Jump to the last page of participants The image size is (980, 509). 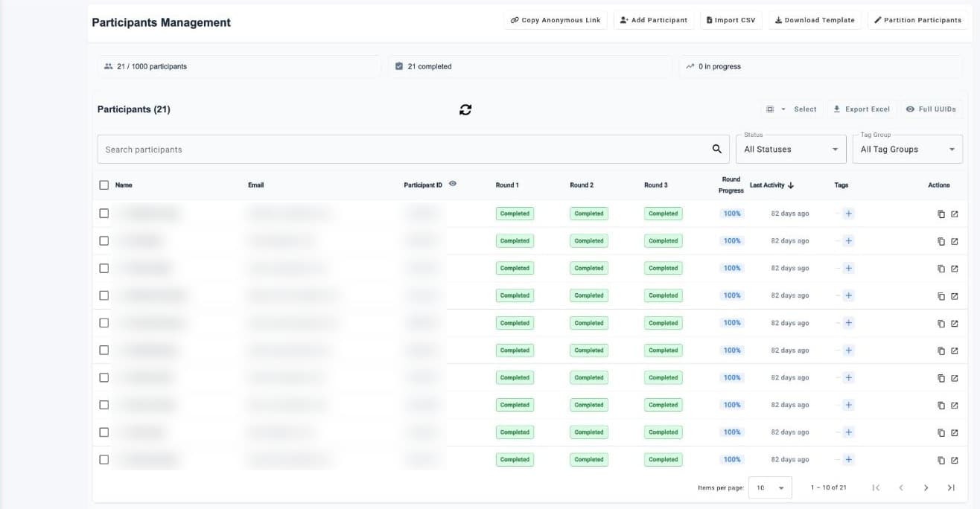(x=951, y=487)
